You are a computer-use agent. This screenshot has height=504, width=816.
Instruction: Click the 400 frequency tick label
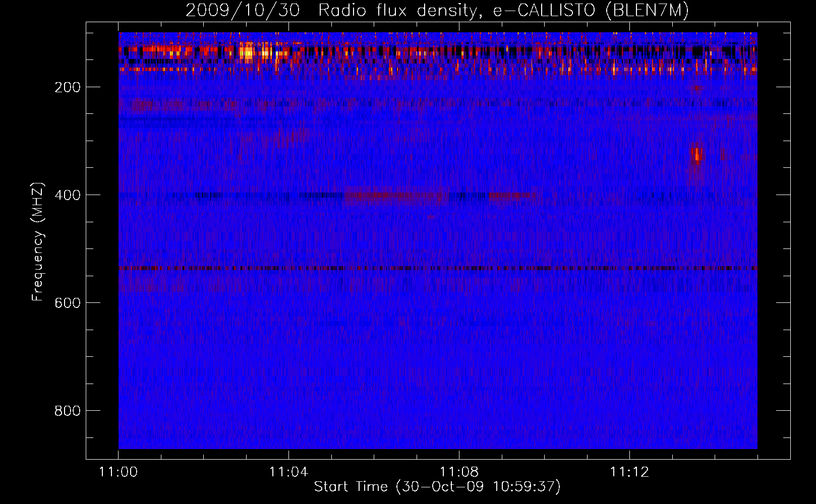68,195
